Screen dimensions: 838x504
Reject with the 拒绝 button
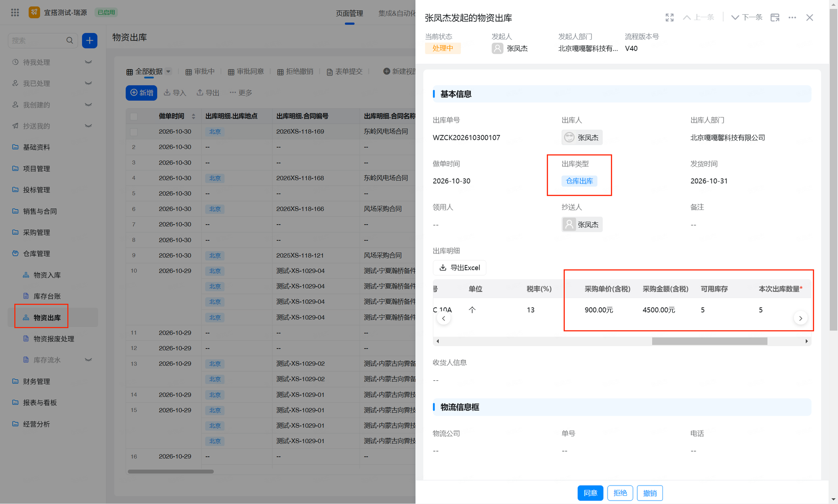click(x=620, y=493)
